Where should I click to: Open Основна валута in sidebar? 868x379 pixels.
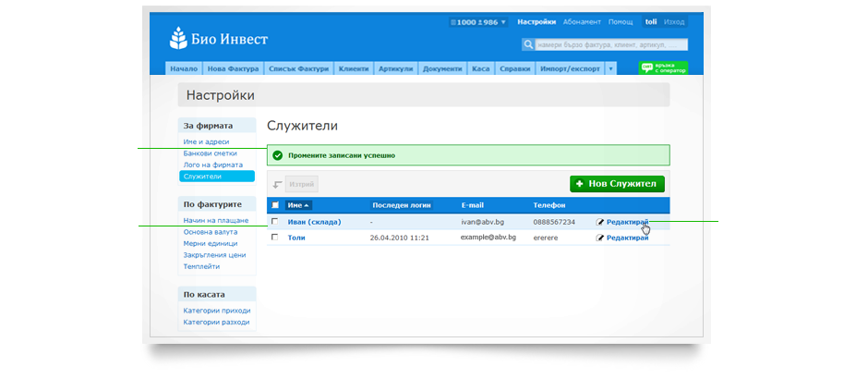click(211, 232)
